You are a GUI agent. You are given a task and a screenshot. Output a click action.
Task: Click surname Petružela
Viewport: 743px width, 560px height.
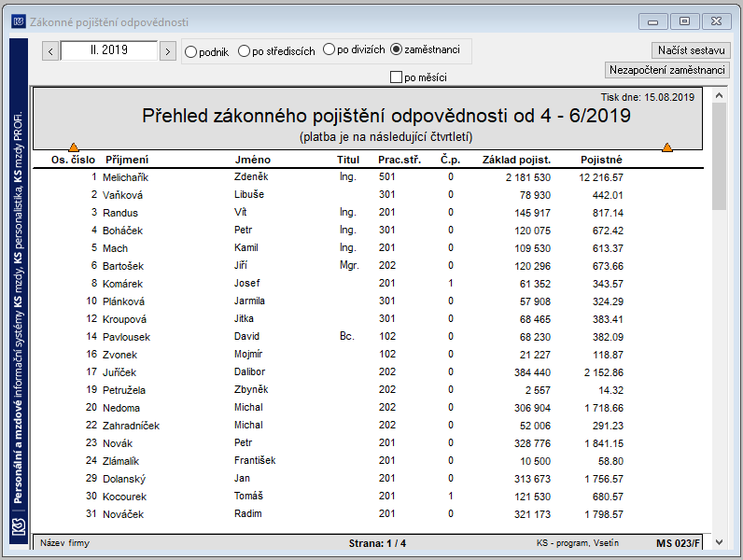[124, 390]
